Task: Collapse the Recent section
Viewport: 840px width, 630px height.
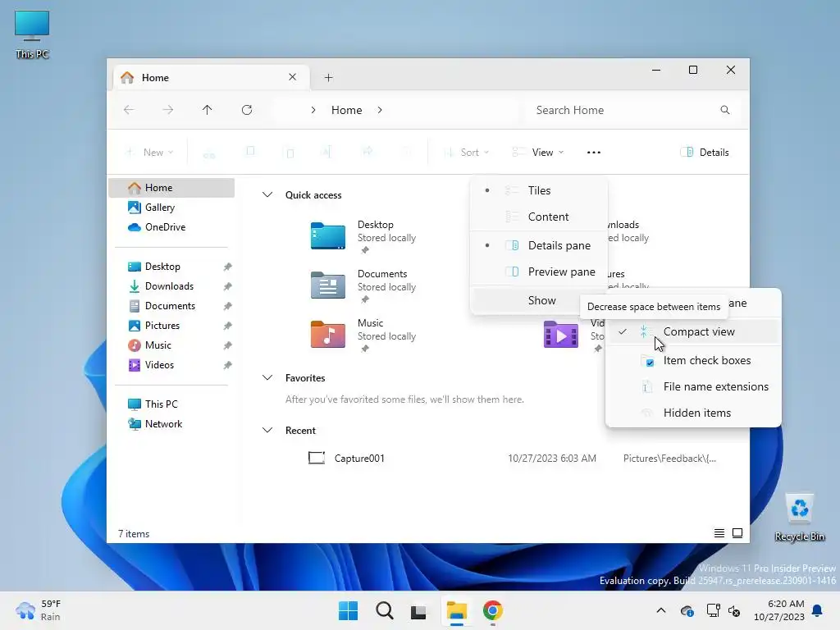Action: click(267, 430)
